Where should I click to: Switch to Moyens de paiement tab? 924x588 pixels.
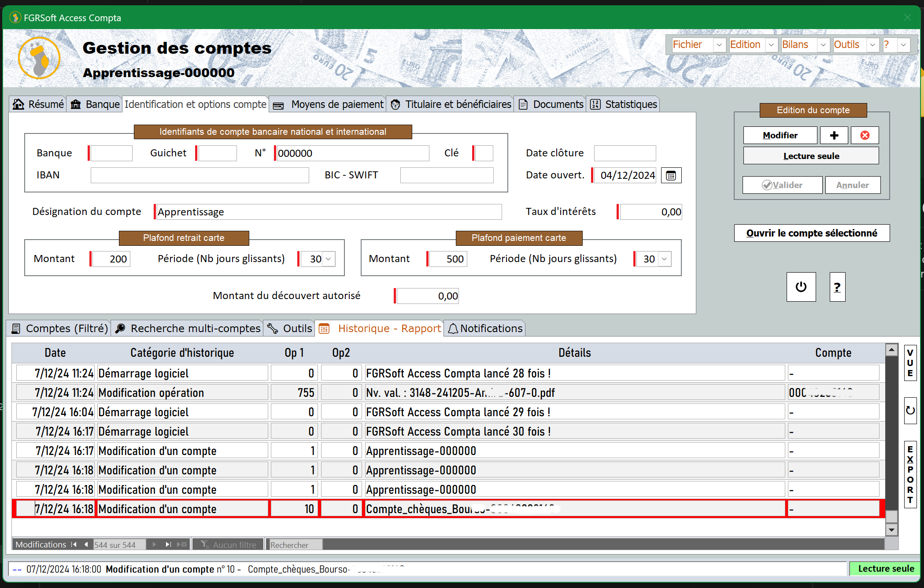[x=328, y=104]
